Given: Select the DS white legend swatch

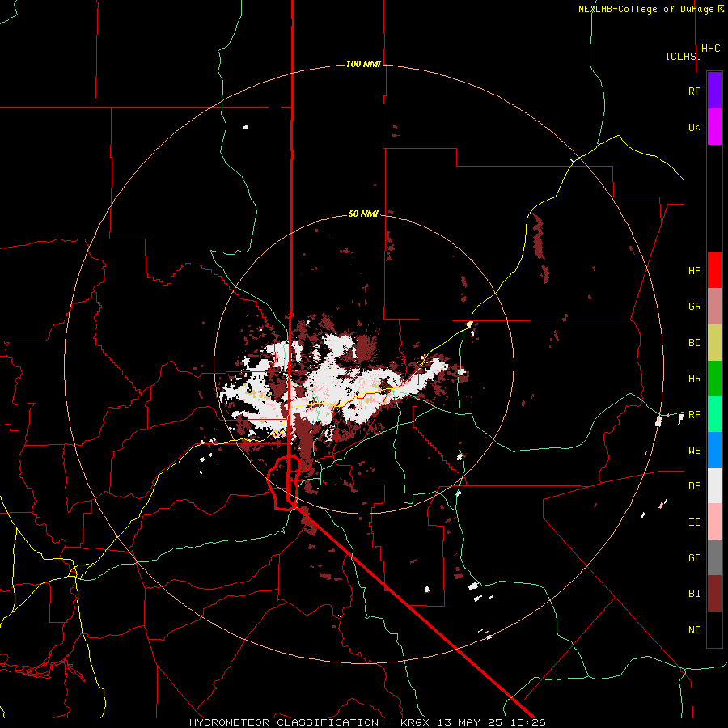Looking at the screenshot, I should click(714, 485).
